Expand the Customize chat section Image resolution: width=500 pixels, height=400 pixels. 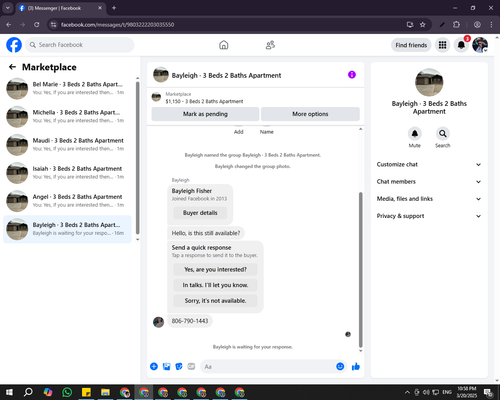click(429, 164)
